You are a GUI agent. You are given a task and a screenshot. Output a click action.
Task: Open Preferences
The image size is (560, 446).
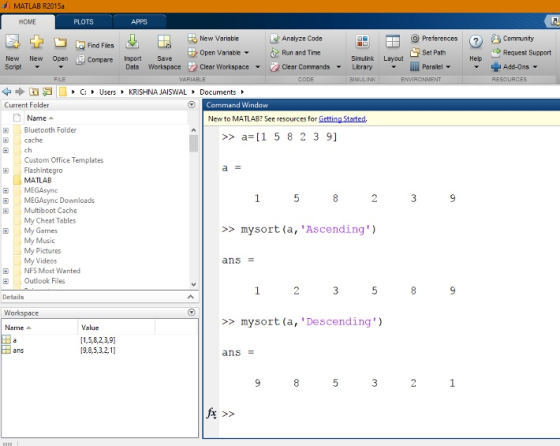click(x=434, y=38)
